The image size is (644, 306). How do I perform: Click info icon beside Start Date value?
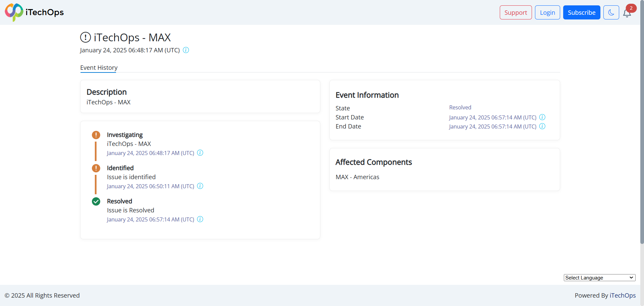pos(542,117)
